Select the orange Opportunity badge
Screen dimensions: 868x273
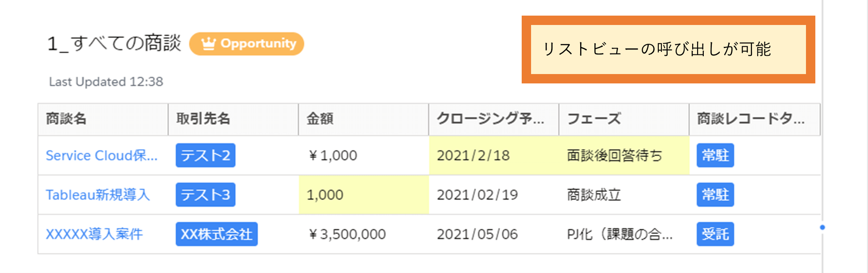point(248,44)
